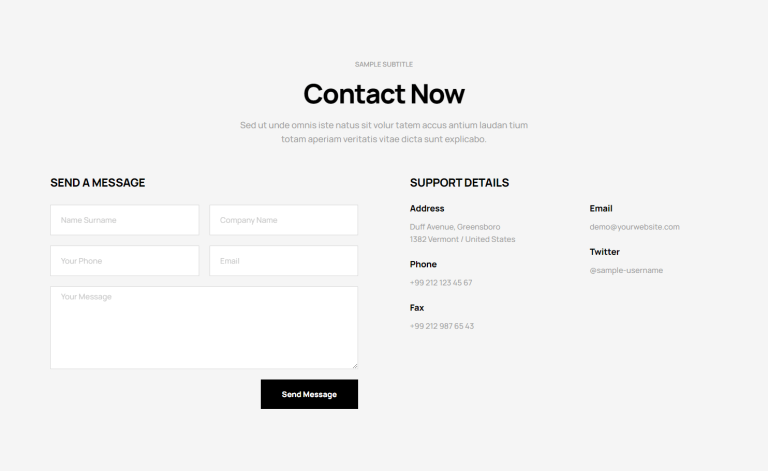
Task: Click the 1382 Vermont / United States line
Action: click(463, 240)
